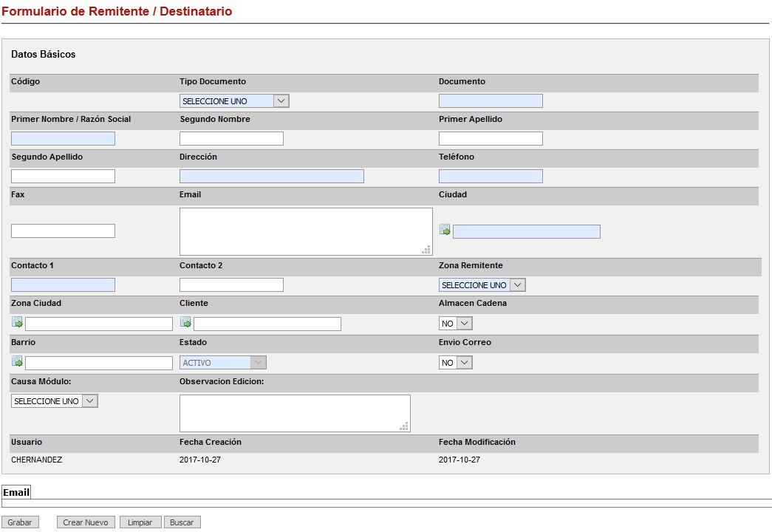The height and width of the screenshot is (532, 772).
Task: Click the Observacion Edicion text area
Action: coord(294,413)
